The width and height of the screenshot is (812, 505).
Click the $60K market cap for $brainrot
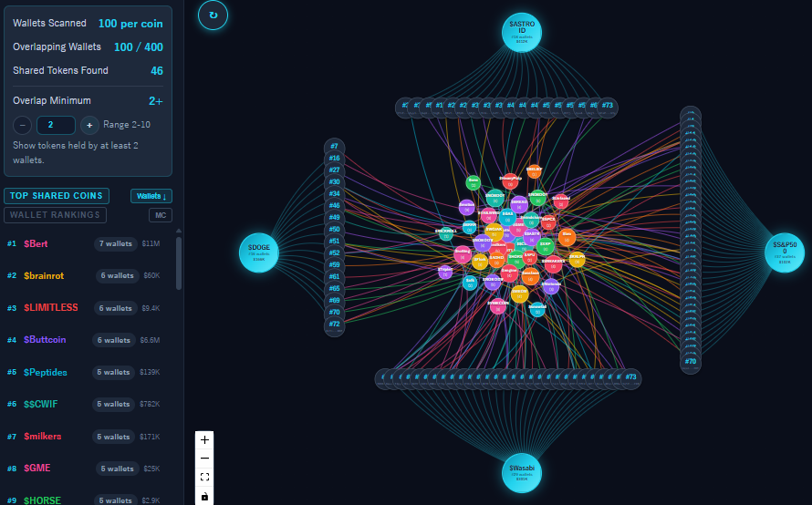point(151,276)
